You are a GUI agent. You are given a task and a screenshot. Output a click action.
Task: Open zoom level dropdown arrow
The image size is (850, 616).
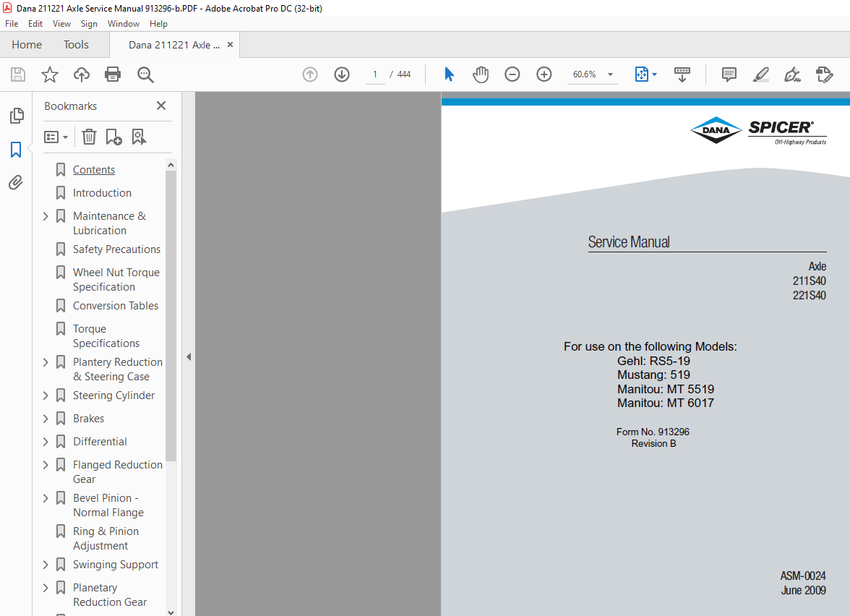click(x=610, y=74)
